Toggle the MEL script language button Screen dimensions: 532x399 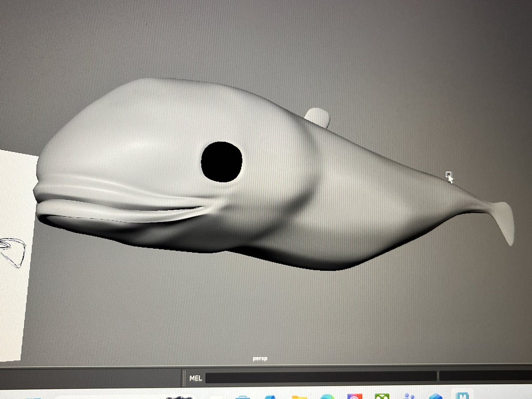(196, 379)
